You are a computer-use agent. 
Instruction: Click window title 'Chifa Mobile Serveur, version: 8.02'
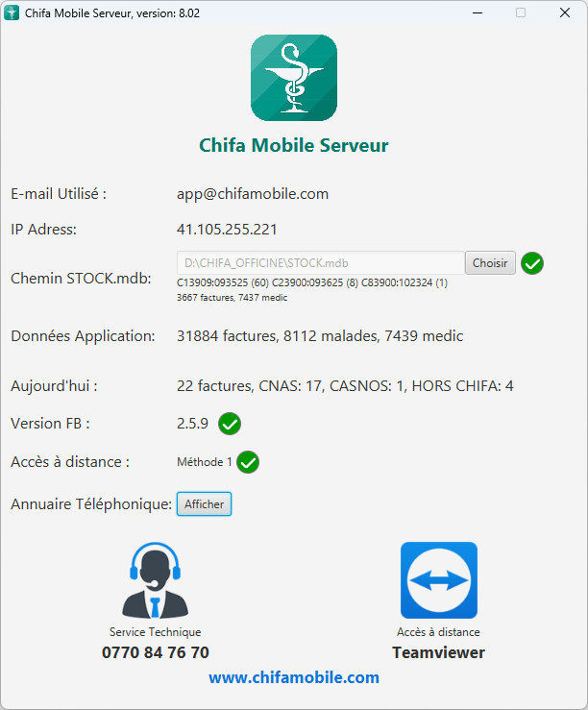pos(112,13)
